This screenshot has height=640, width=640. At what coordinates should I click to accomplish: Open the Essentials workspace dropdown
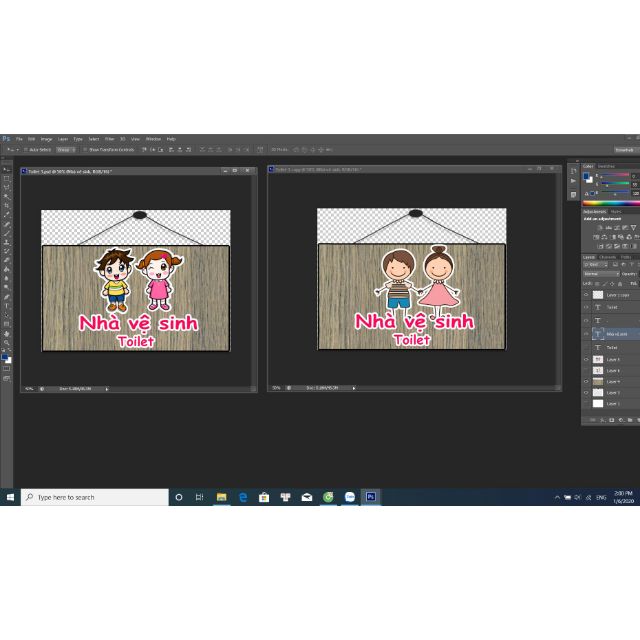point(624,149)
